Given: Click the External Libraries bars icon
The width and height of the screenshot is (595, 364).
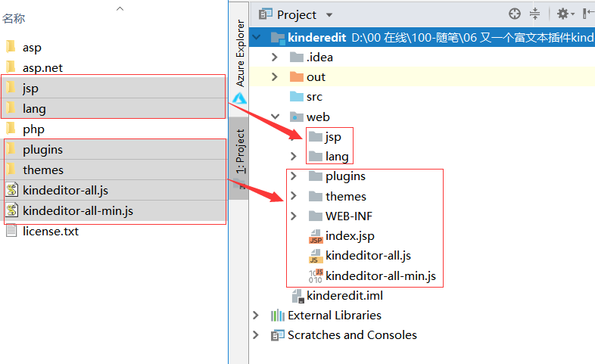Looking at the screenshot, I should [277, 315].
